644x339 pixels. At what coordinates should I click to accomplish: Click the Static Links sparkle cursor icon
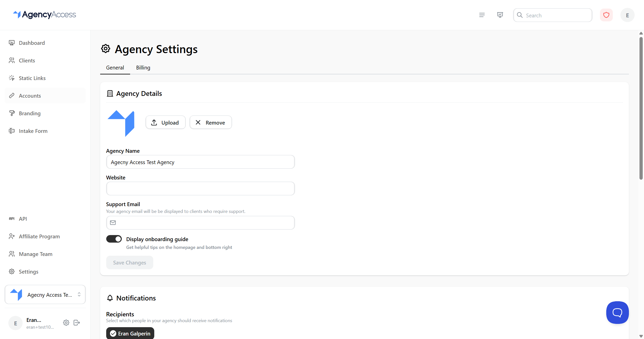point(12,78)
